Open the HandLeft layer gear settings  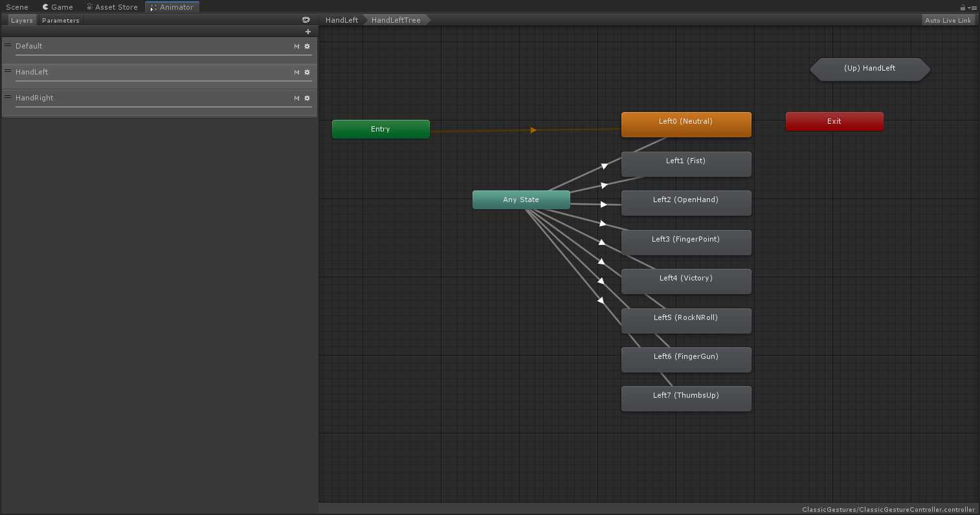[307, 72]
